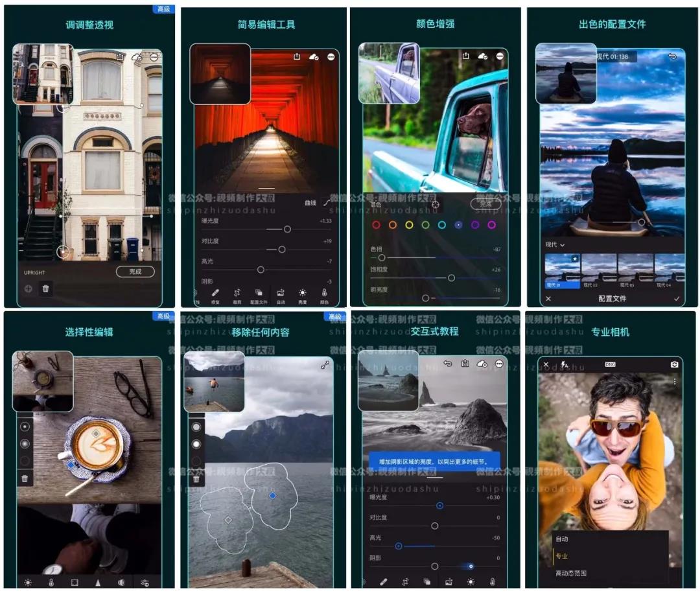
Task: Select purple color circle in 混色
Action: tap(475, 225)
